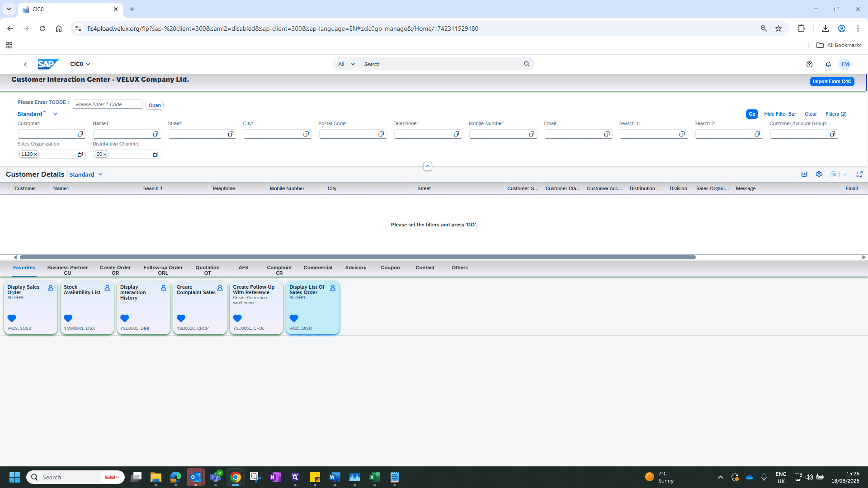868x488 pixels.
Task: Click the heart on Stock Availability List tile
Action: pyautogui.click(x=68, y=318)
